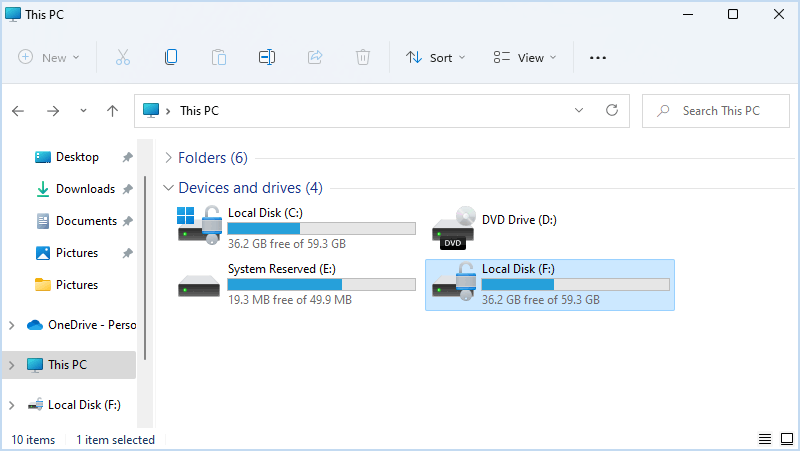Click the DVD Drive (D:) label
Image resolution: width=800 pixels, height=451 pixels.
(519, 220)
